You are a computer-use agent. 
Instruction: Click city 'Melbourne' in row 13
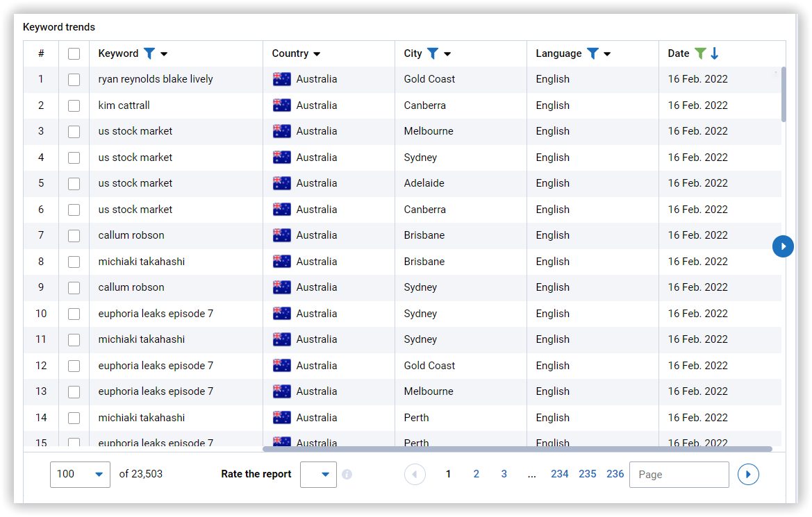click(429, 392)
